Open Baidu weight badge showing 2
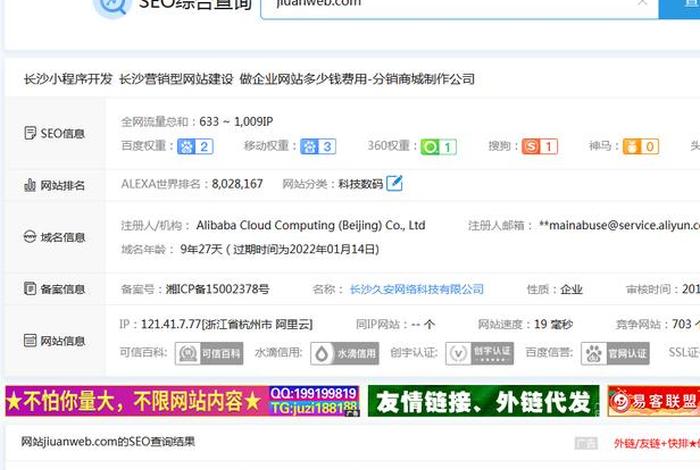The image size is (700, 470). pos(195,146)
